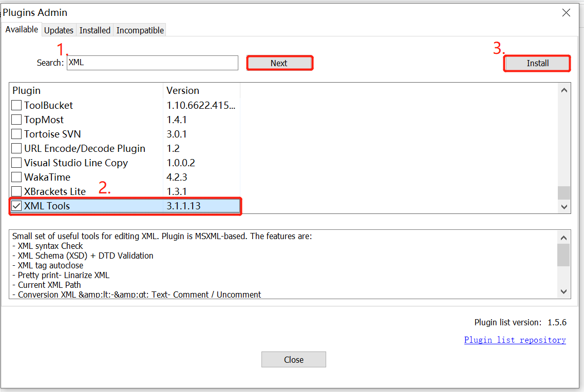Check the URL Encode/Decode Plugin checkbox

click(16, 148)
